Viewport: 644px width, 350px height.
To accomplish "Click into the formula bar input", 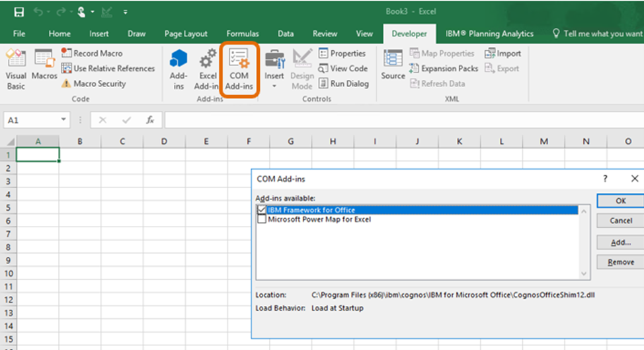I will [x=397, y=120].
